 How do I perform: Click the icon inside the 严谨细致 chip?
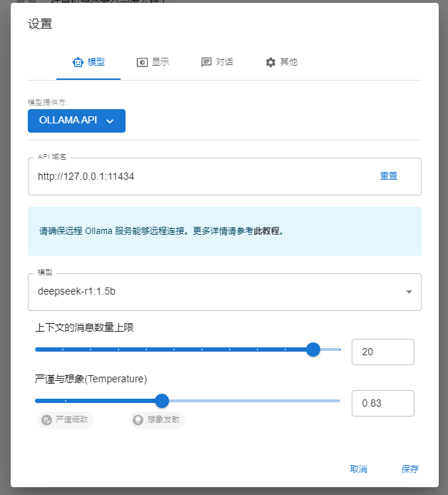point(46,420)
